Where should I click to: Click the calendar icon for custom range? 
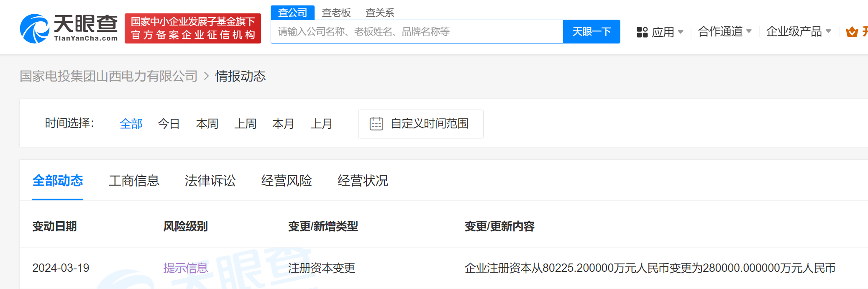pos(376,124)
